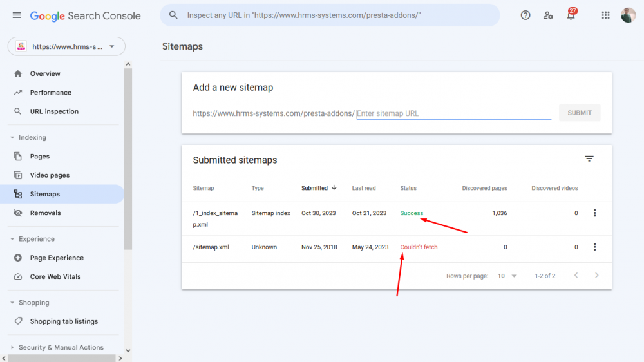Open filter icon in Submitted sitemaps
Image resolution: width=644 pixels, height=362 pixels.
coord(589,158)
